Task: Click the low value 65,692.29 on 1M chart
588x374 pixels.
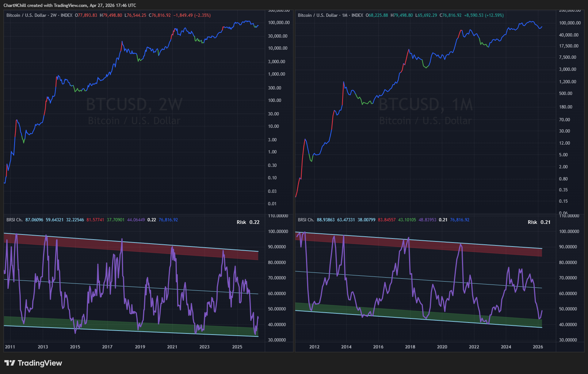Action: 427,15
